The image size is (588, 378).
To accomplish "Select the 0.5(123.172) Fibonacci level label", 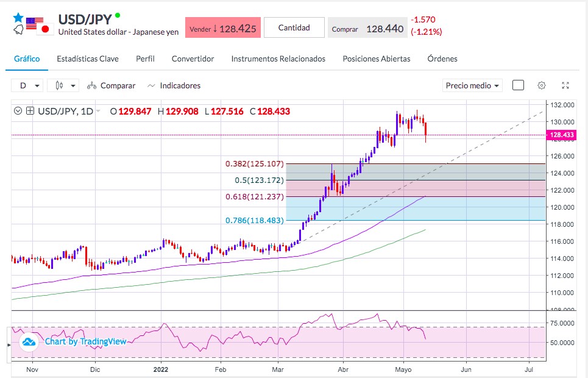I will [x=260, y=180].
